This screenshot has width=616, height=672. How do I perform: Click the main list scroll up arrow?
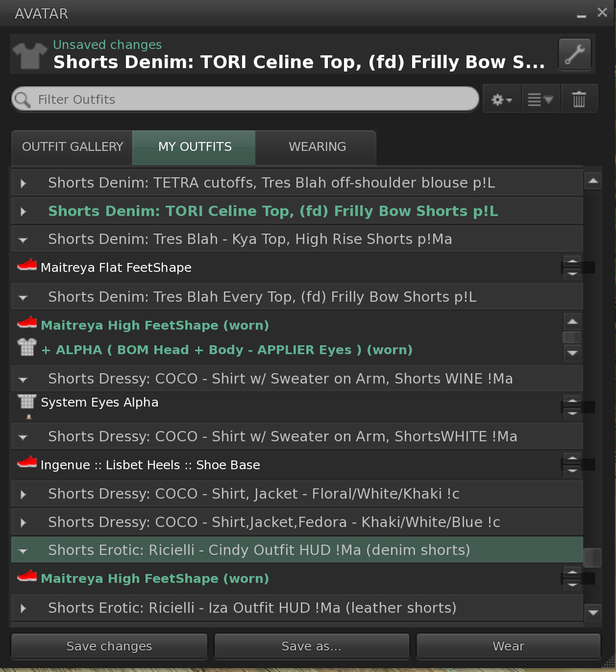click(593, 181)
